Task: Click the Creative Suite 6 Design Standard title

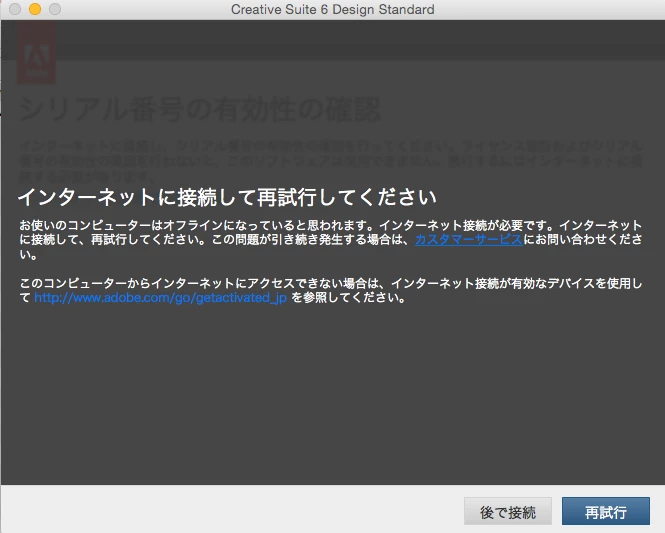Action: click(332, 9)
